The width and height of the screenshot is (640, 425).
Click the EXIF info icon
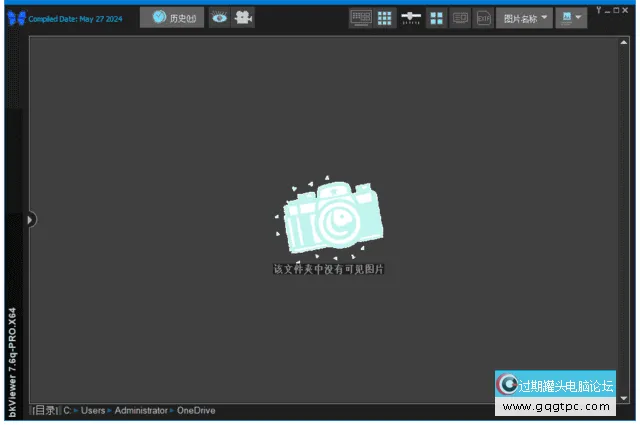tap(483, 18)
